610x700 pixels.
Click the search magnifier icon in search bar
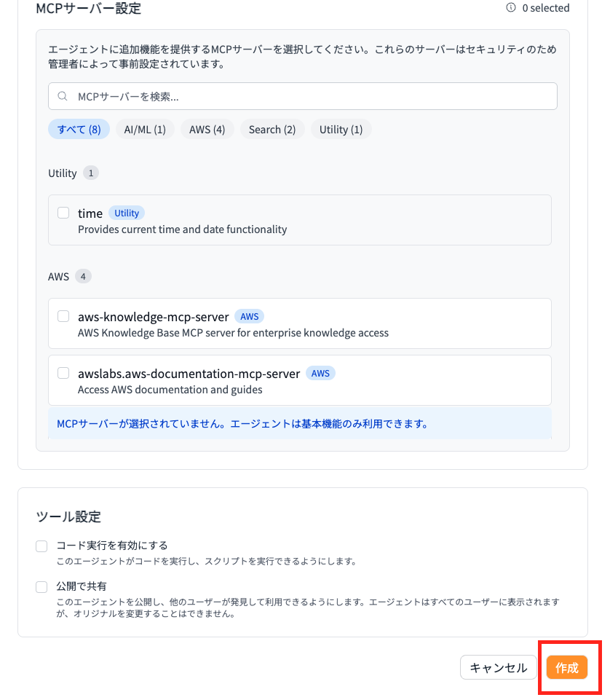click(x=61, y=95)
